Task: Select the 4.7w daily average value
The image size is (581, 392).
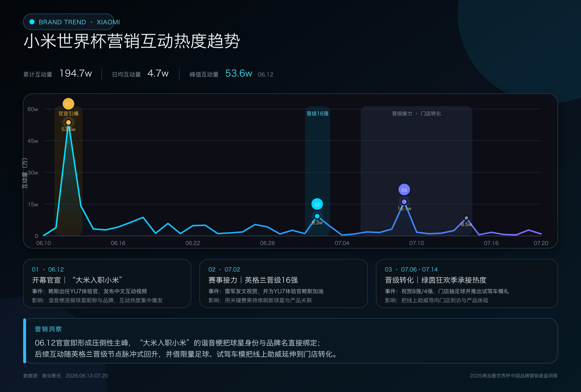Action: 158,73
